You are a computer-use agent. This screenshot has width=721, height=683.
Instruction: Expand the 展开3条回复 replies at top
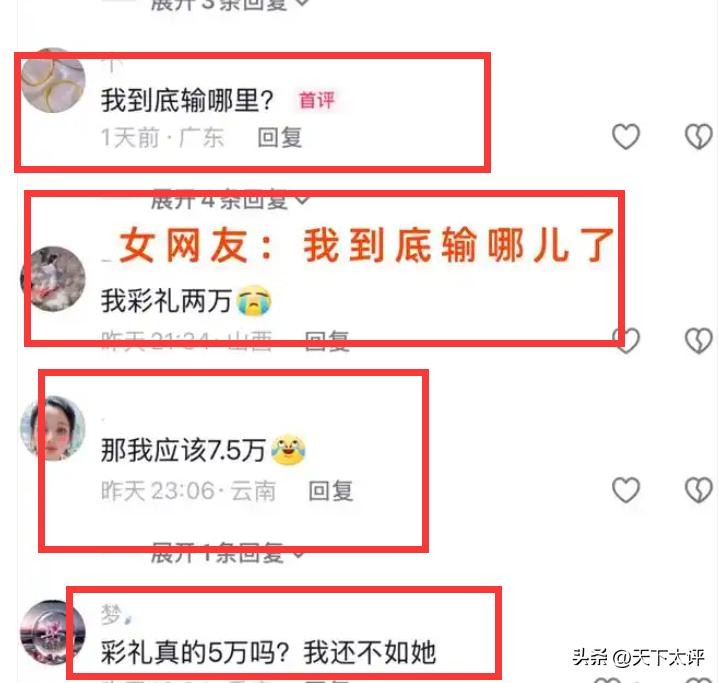230,5
